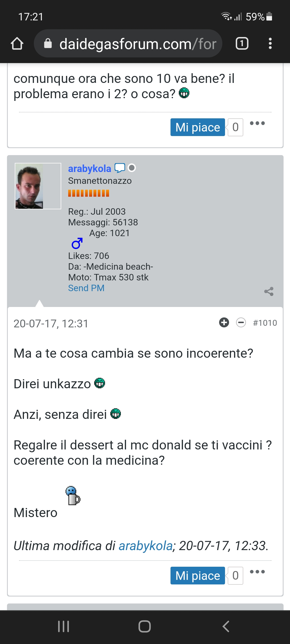
Task: Click the minus reputation icon on post #1010
Action: (241, 323)
